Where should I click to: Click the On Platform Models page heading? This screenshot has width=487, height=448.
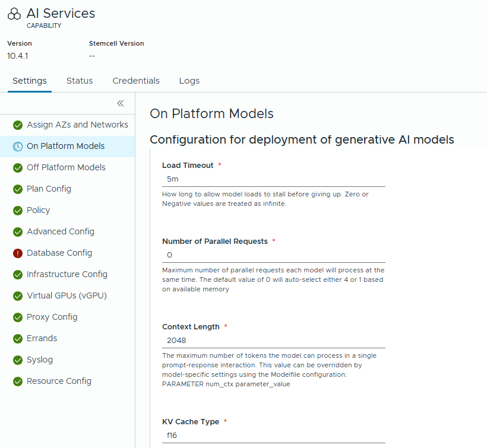(211, 113)
